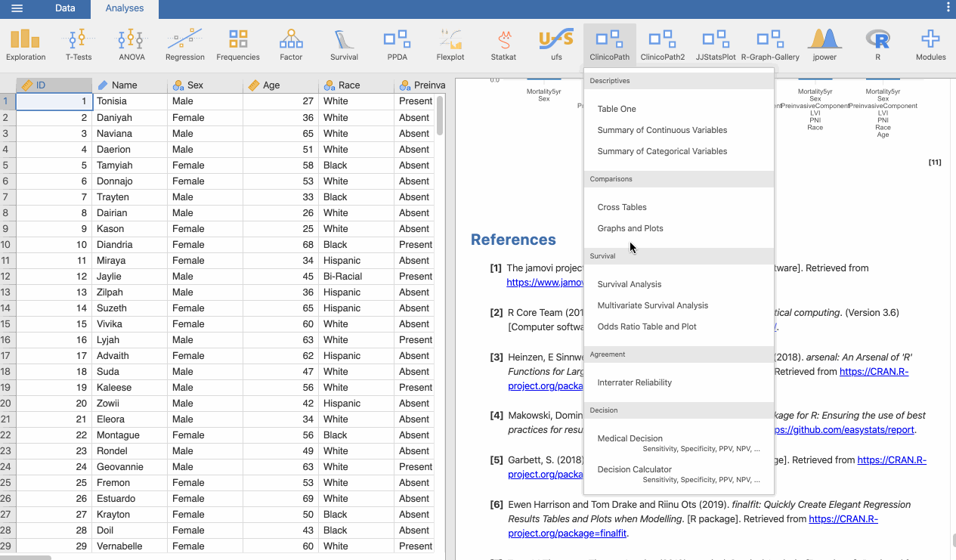This screenshot has height=560, width=956.
Task: Open the PPDA module menu
Action: pyautogui.click(x=397, y=45)
